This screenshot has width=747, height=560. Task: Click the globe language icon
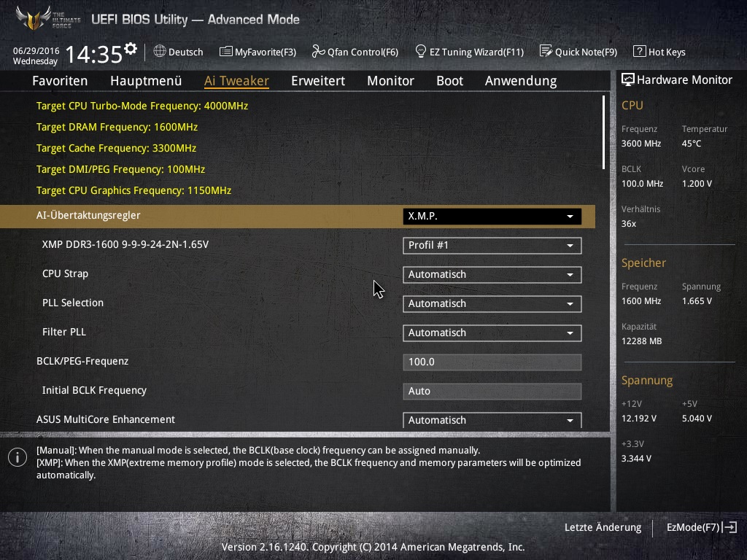point(160,52)
